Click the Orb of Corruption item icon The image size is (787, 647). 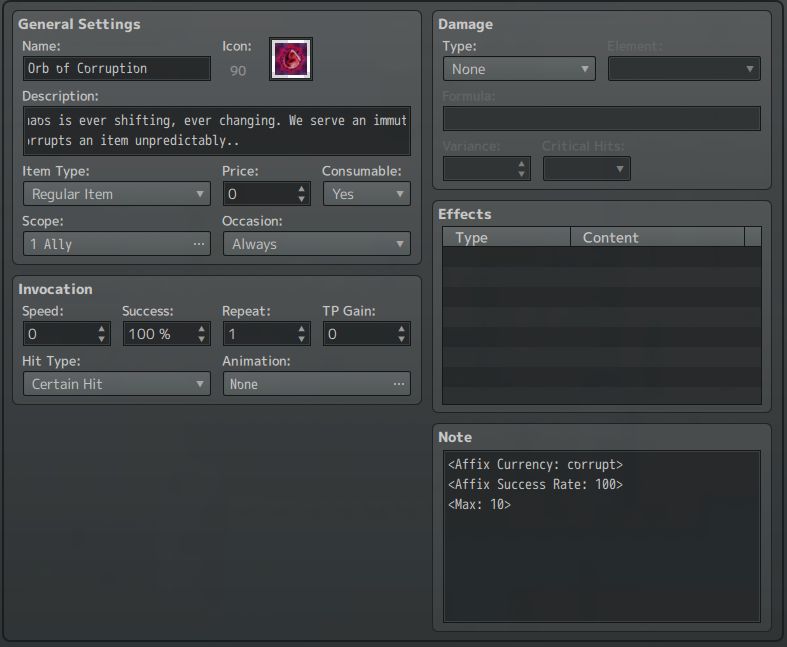(291, 59)
